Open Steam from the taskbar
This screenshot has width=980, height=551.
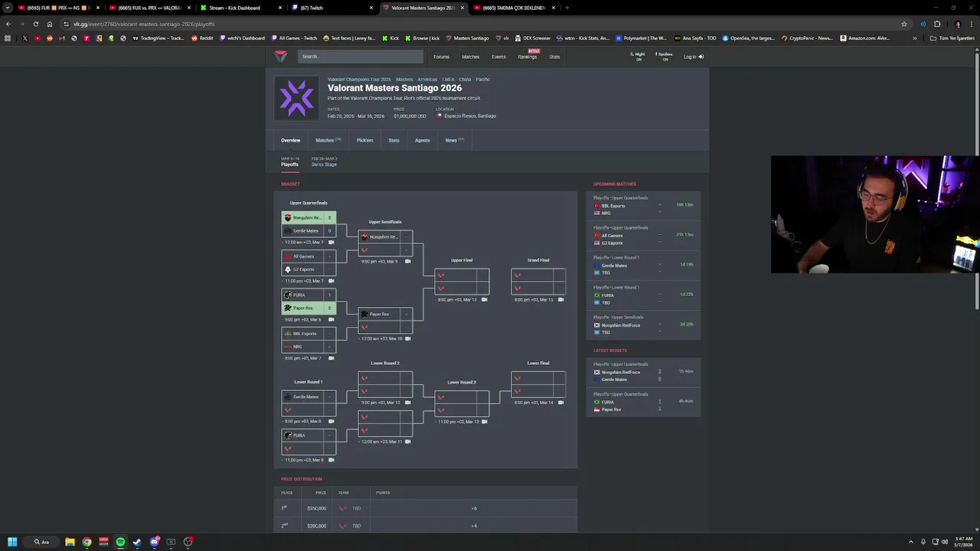(137, 542)
